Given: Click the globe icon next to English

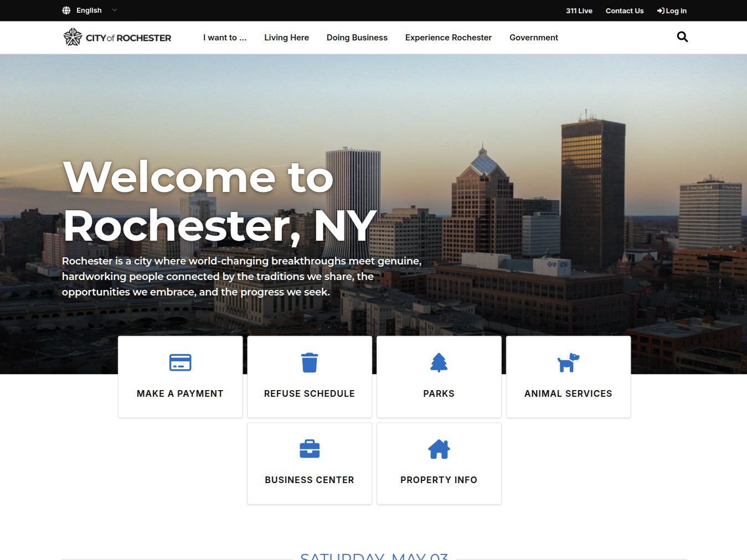Looking at the screenshot, I should [x=66, y=10].
